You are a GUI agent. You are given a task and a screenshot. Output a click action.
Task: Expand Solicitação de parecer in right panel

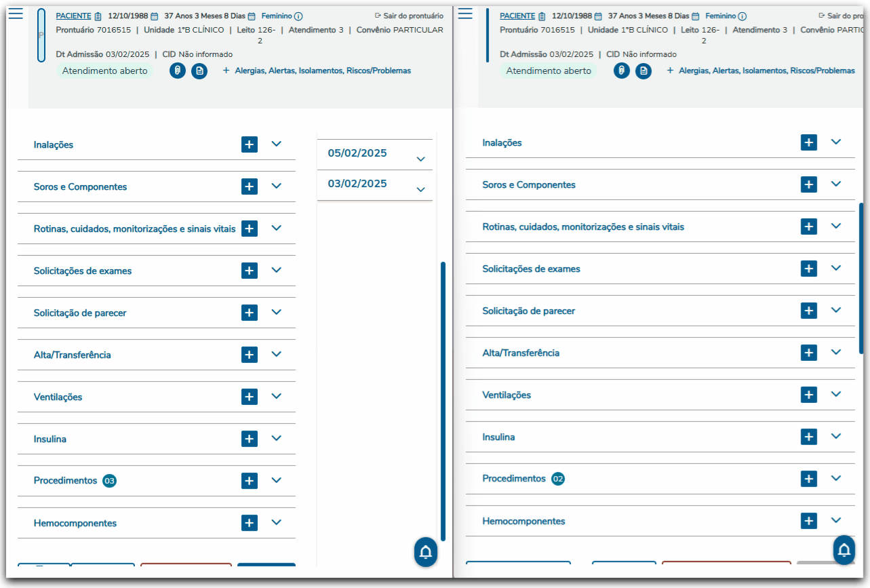pos(835,310)
